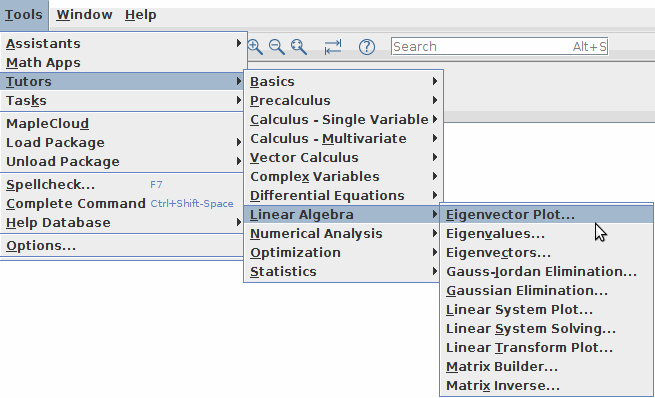This screenshot has width=655, height=398.
Task: Open the Window menu
Action: point(84,15)
